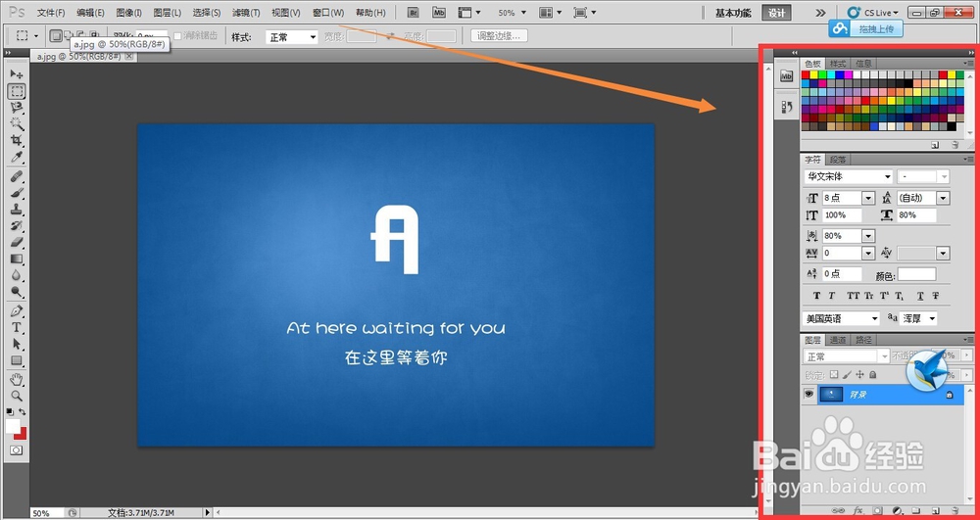Open the History panel icon in dock
This screenshot has width=980, height=520.
[x=787, y=107]
